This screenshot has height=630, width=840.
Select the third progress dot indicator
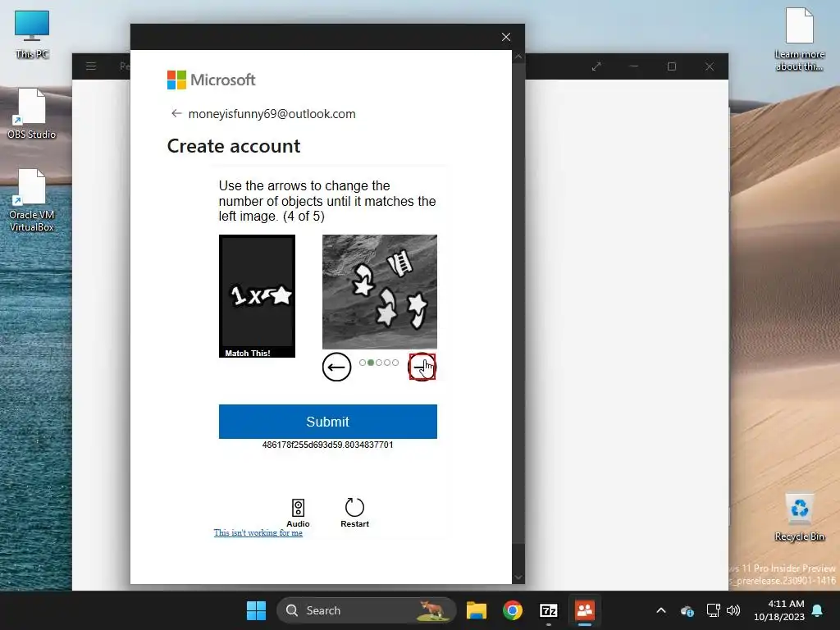379,363
